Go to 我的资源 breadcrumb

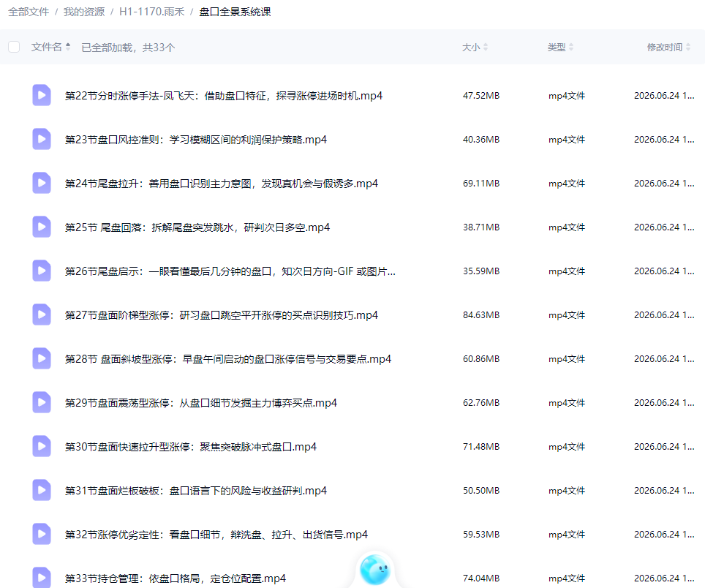click(84, 12)
